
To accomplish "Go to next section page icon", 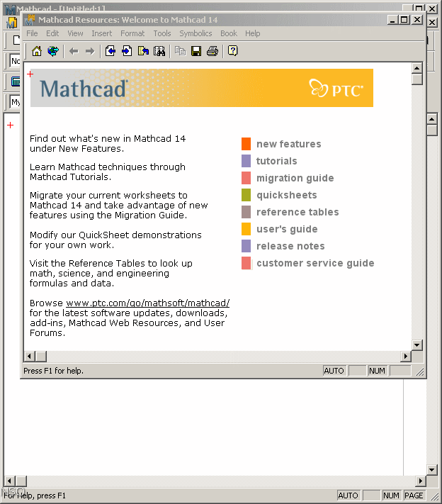I will pos(127,51).
